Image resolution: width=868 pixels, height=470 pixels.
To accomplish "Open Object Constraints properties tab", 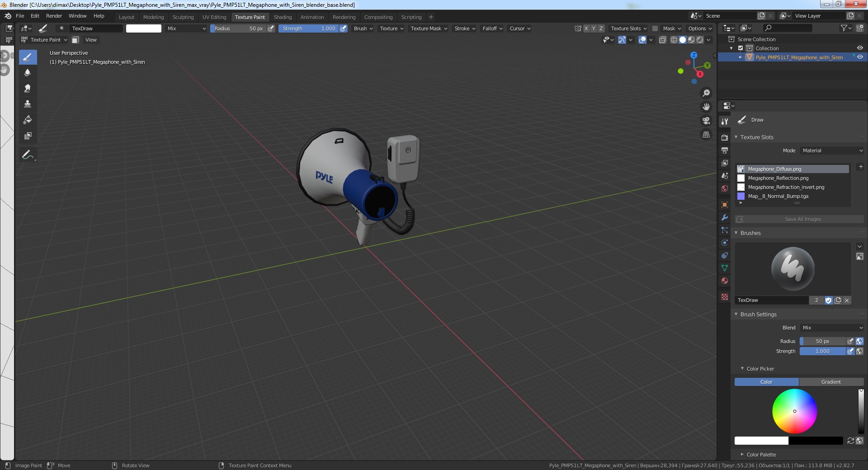I will [x=725, y=255].
